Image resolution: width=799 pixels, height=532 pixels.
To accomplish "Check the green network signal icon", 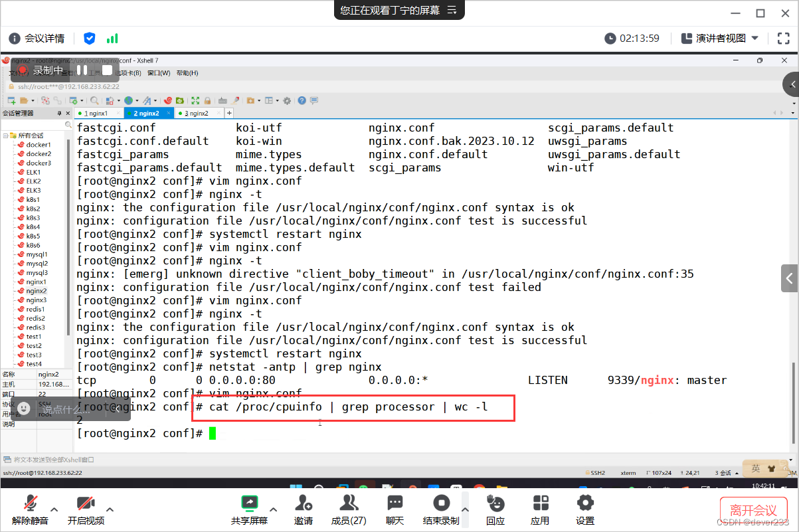I will pos(112,39).
